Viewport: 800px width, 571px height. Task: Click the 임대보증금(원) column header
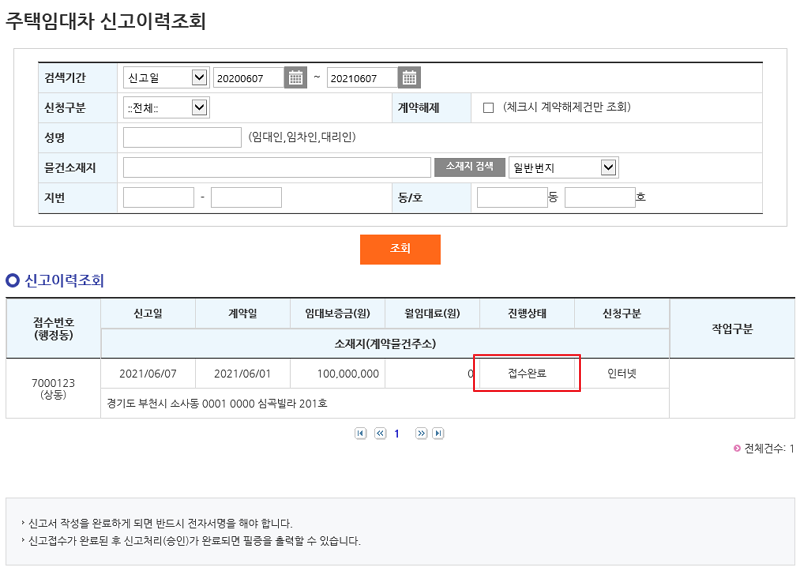(338, 313)
